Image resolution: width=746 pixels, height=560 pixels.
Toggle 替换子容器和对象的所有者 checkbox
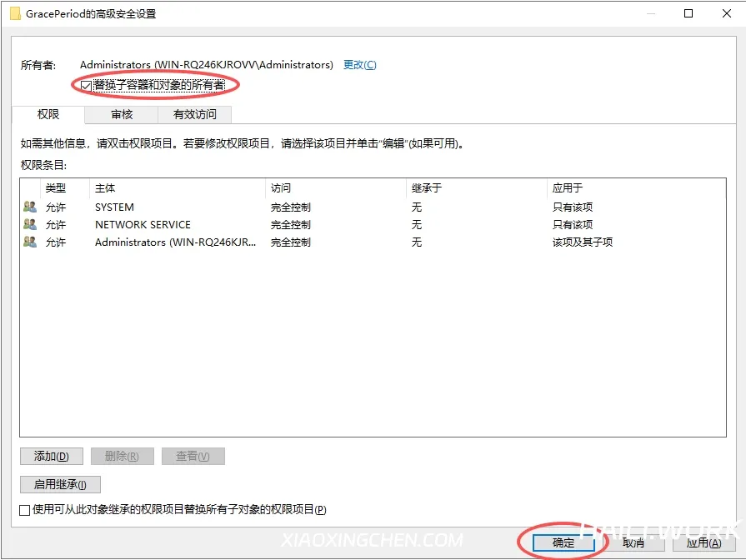[87, 85]
